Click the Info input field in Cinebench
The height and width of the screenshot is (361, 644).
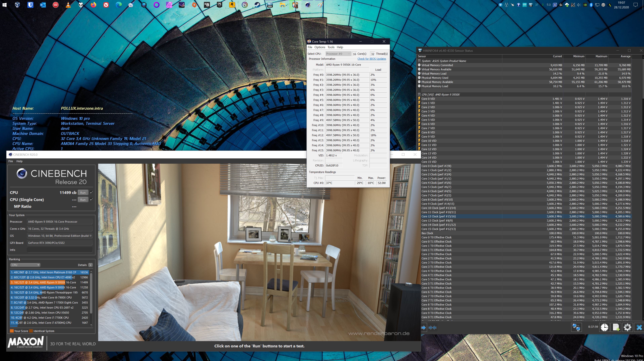pos(60,250)
